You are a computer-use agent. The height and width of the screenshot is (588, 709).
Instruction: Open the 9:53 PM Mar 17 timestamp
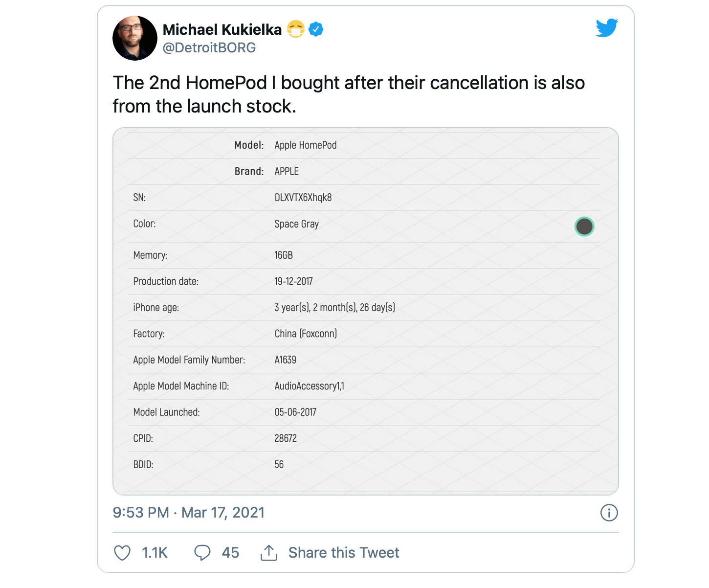[189, 513]
